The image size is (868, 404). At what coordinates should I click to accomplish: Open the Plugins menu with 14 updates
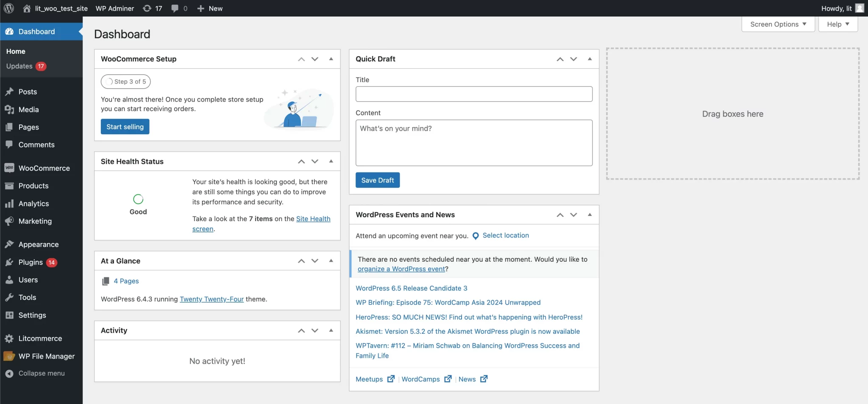coord(31,262)
